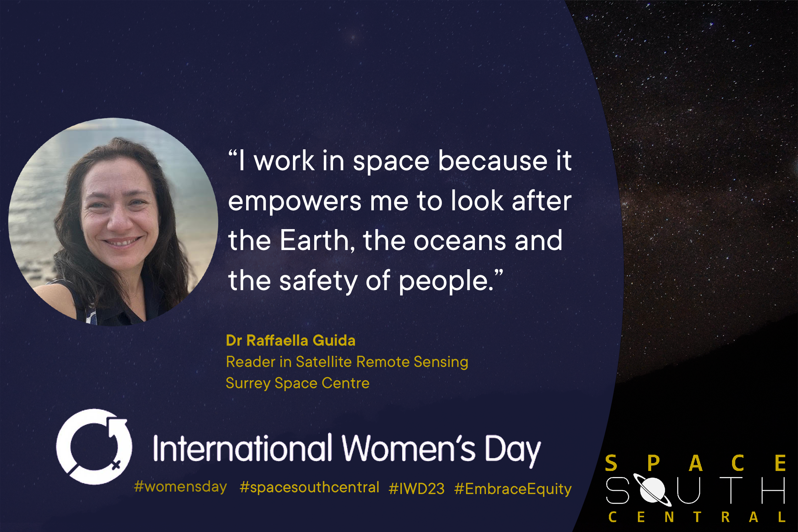Click the International Women's Day title text

[347, 449]
